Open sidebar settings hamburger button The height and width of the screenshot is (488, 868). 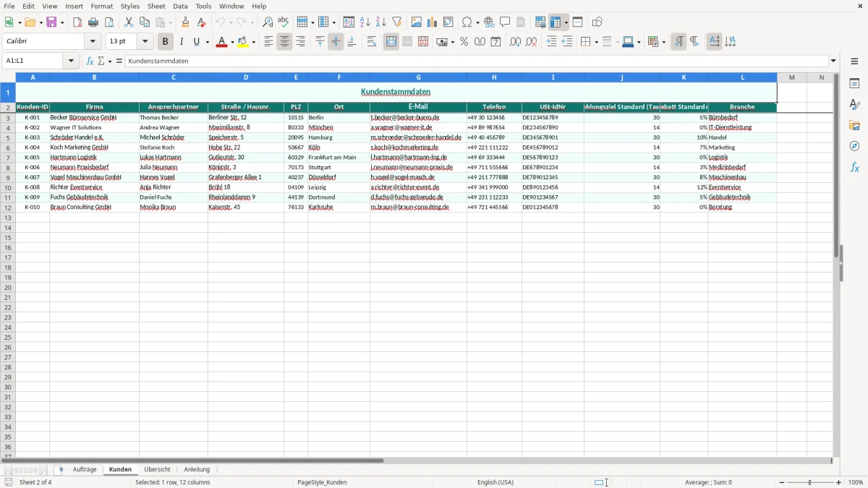click(x=854, y=61)
